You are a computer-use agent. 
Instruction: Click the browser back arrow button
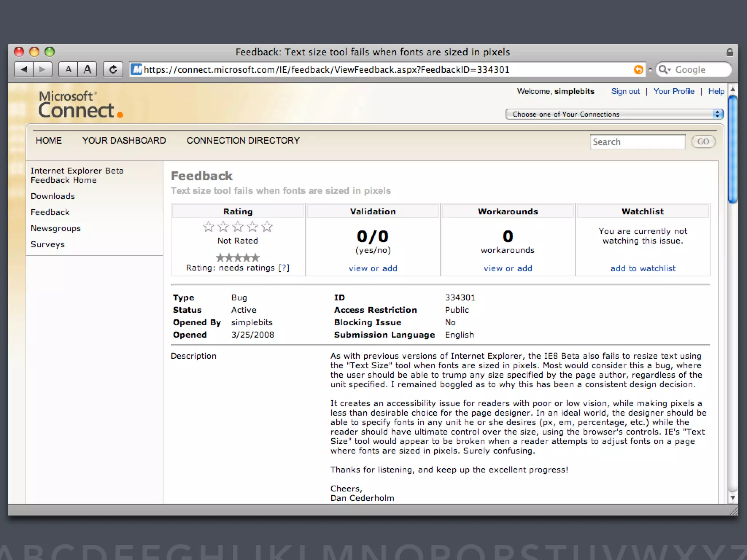[24, 69]
